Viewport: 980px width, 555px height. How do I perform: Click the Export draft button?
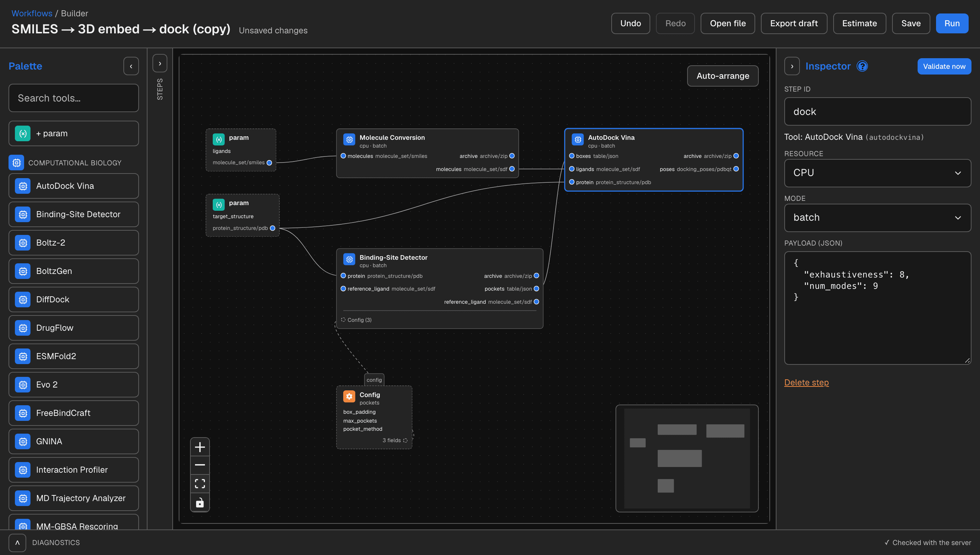pos(794,24)
